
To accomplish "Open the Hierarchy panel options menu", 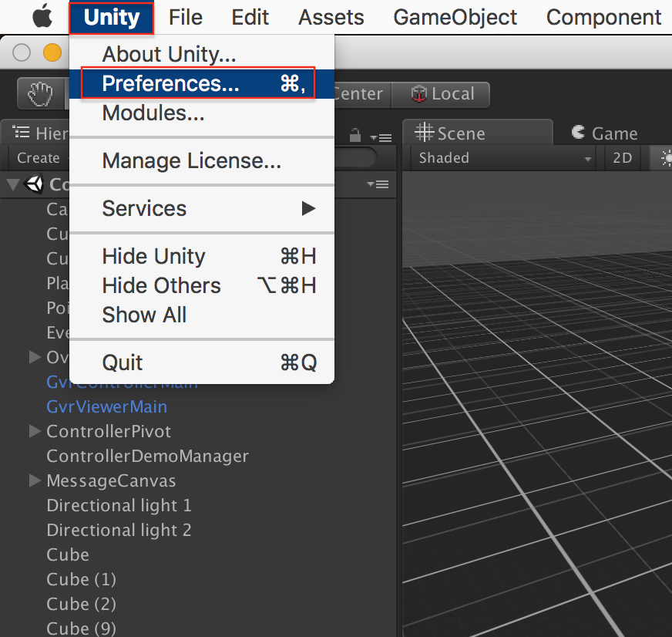I will click(381, 138).
